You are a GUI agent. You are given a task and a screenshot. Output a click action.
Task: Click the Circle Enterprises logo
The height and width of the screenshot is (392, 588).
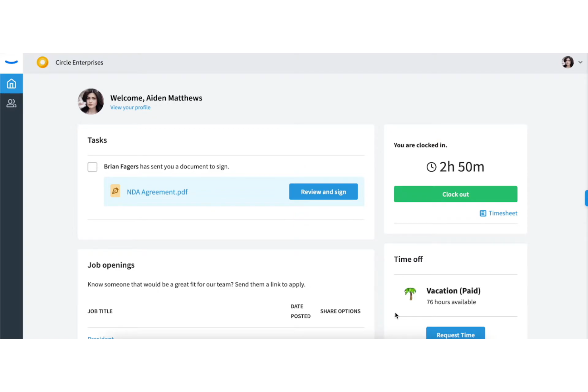pyautogui.click(x=43, y=62)
